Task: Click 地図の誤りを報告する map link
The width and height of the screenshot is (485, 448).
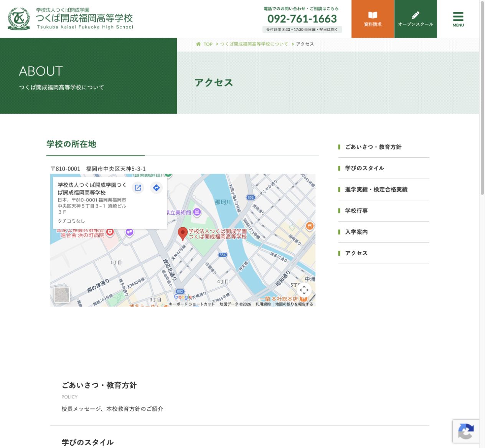Action: pyautogui.click(x=294, y=304)
